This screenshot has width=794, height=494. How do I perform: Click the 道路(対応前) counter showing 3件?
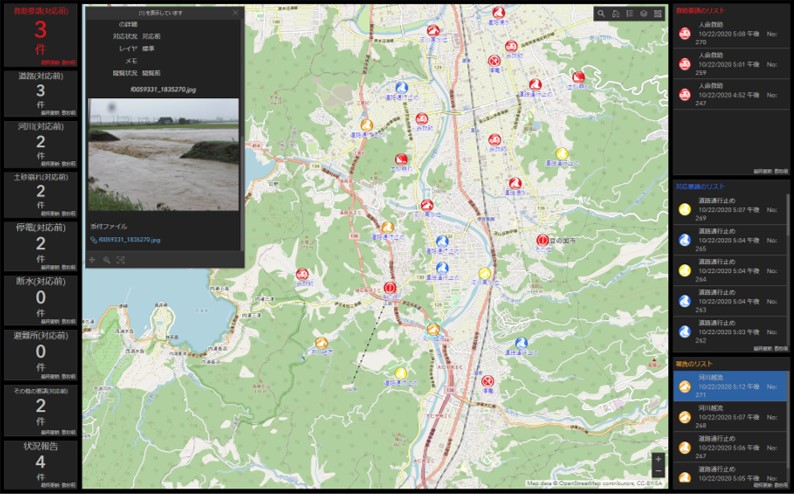pyautogui.click(x=40, y=92)
